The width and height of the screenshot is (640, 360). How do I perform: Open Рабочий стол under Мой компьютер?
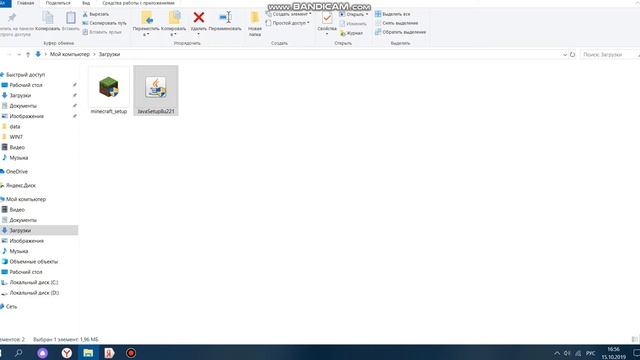tap(26, 272)
